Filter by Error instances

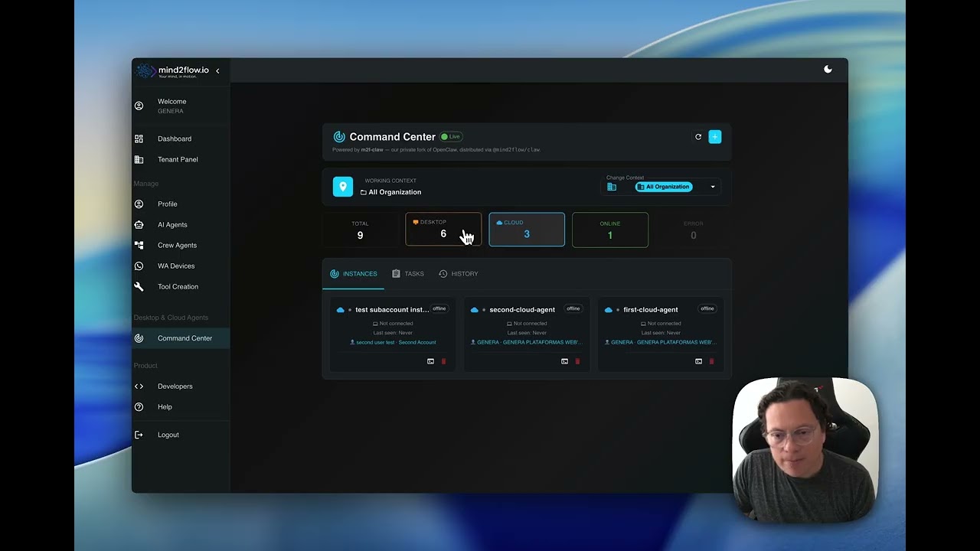(x=694, y=230)
